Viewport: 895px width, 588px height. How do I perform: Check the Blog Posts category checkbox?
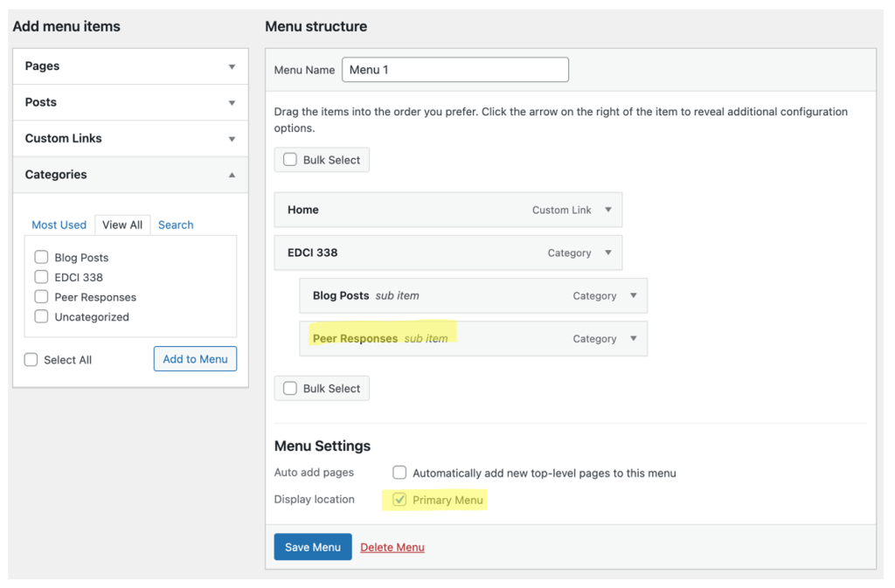coord(41,257)
